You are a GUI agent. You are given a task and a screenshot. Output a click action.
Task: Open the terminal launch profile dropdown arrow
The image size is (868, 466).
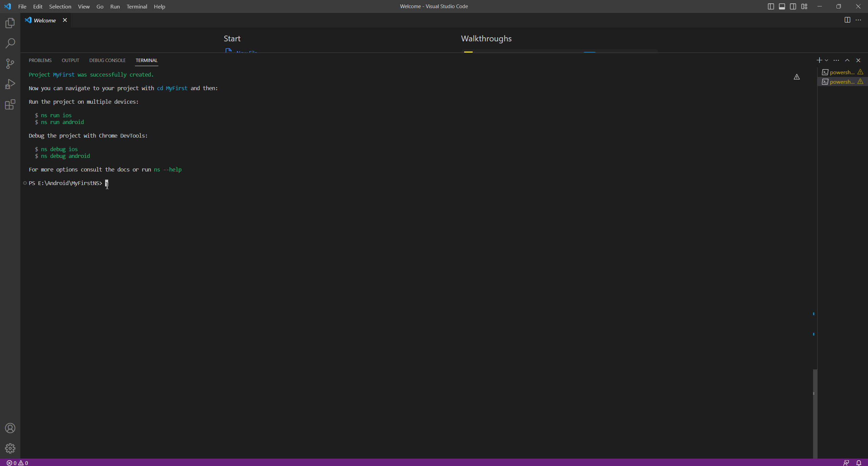click(827, 60)
